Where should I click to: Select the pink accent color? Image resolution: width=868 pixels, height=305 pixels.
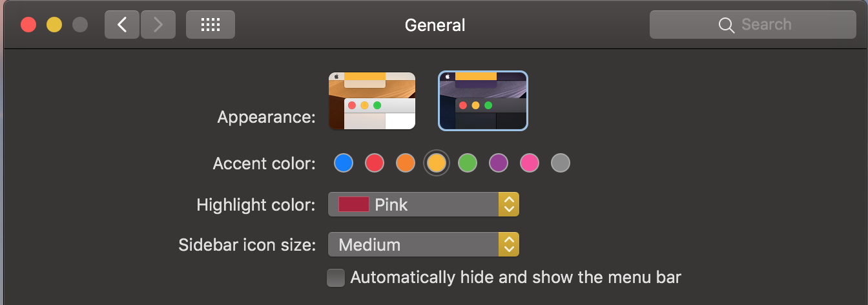[x=530, y=163]
